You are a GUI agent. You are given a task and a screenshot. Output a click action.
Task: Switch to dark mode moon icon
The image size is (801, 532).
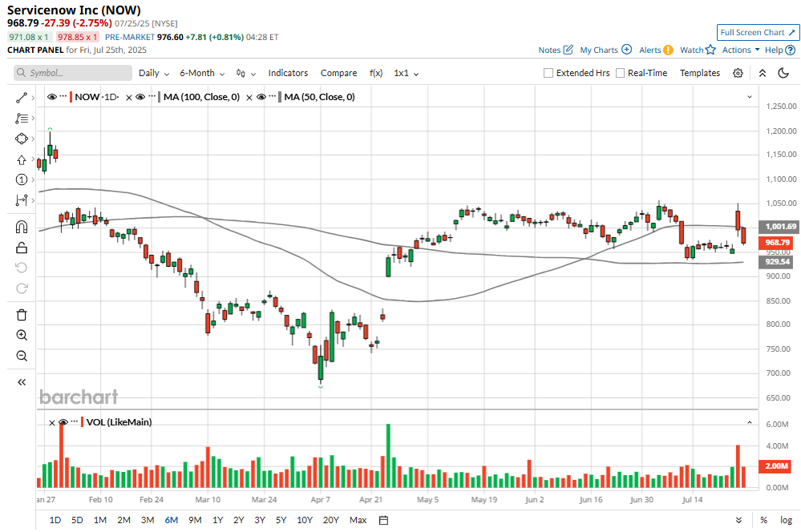(x=783, y=73)
